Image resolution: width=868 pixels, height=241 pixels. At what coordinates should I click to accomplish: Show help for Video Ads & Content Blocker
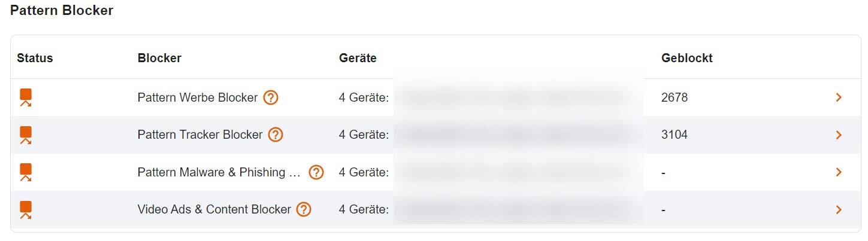click(x=304, y=209)
